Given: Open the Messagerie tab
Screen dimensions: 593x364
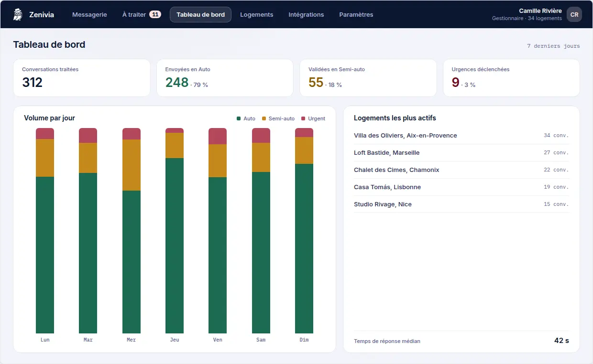Looking at the screenshot, I should click(89, 14).
